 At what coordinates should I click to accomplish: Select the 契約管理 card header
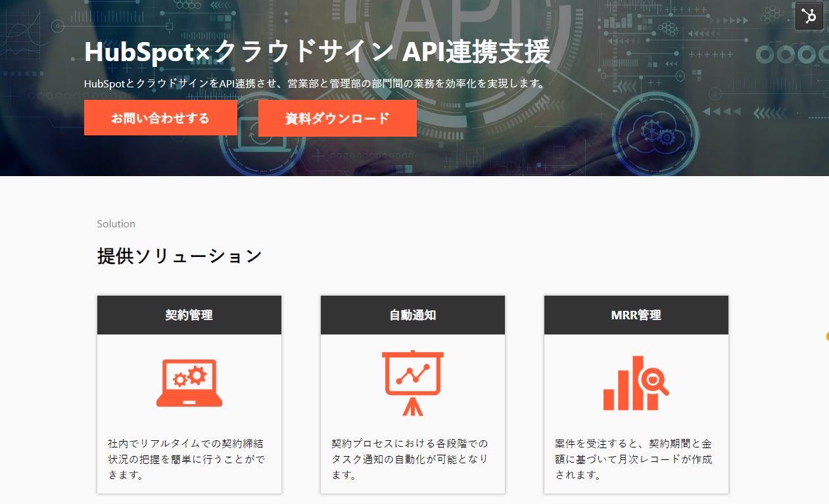coord(189,315)
